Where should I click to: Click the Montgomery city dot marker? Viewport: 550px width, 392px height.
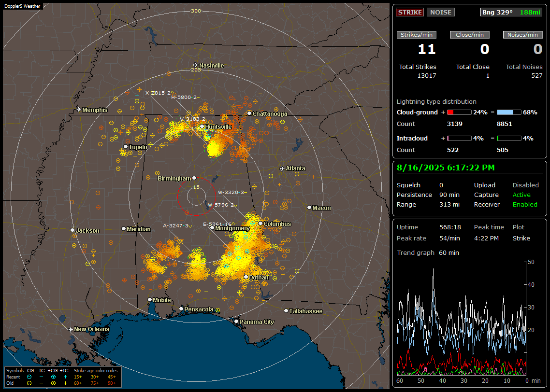coord(212,228)
